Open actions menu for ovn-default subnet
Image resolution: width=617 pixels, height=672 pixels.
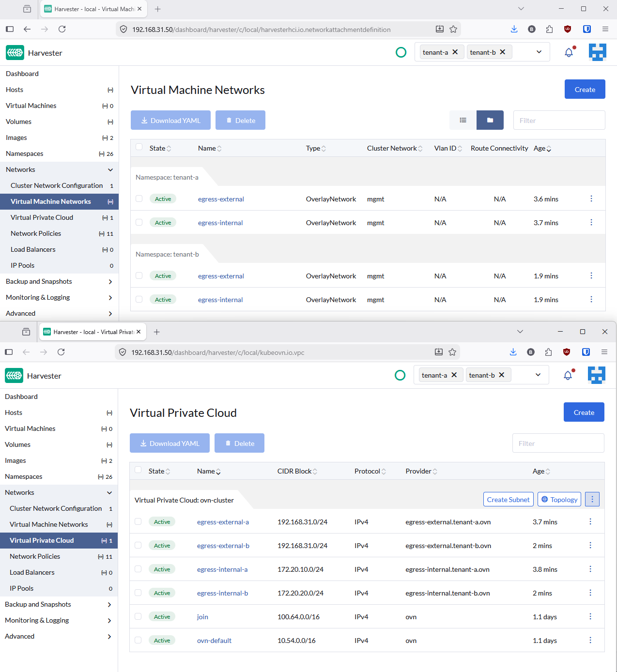pos(590,640)
